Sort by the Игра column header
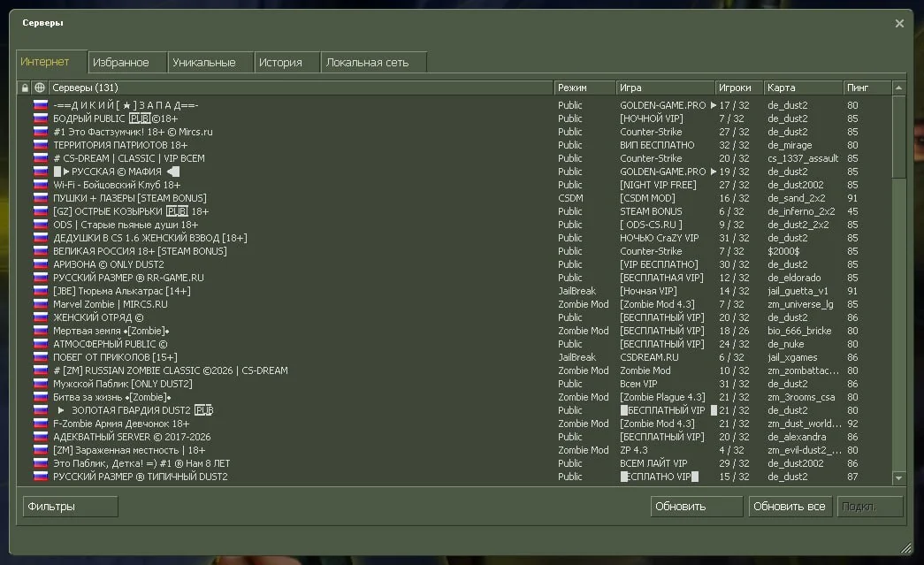 pos(665,88)
